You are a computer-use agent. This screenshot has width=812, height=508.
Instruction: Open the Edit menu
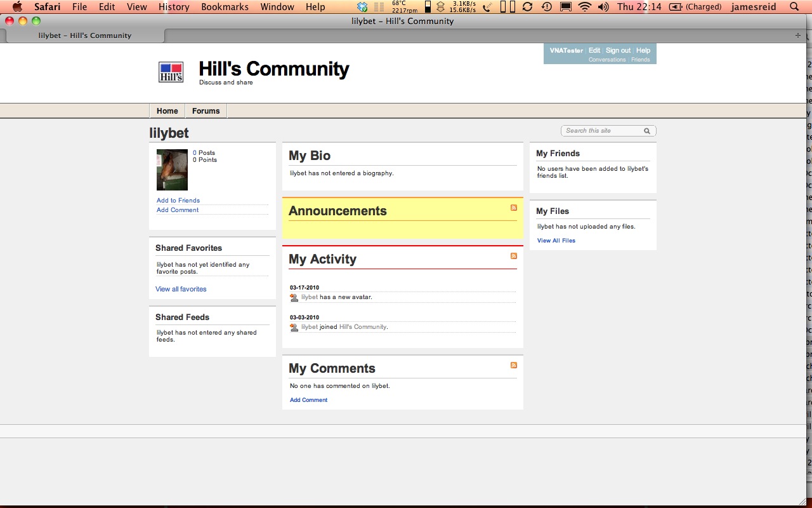[x=107, y=7]
